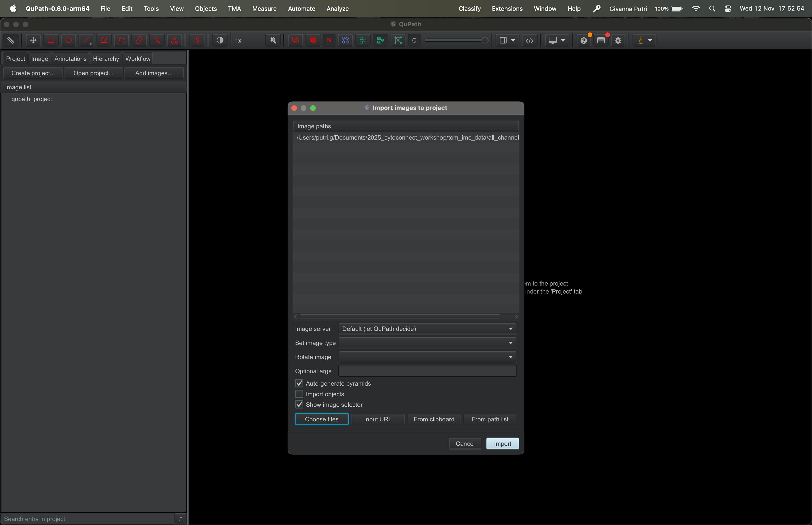Click the Move tool icon
The width and height of the screenshot is (812, 525).
[33, 40]
